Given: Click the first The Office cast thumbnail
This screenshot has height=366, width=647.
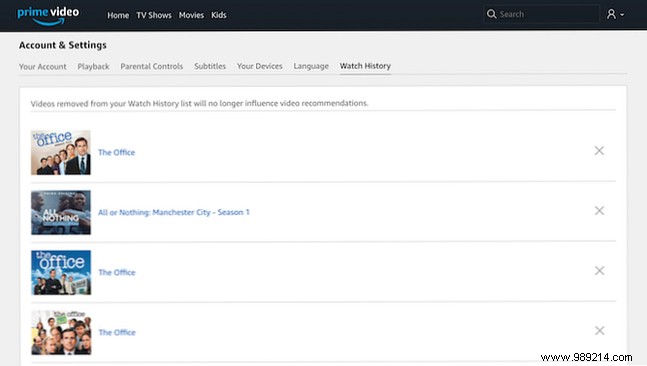Looking at the screenshot, I should (x=61, y=153).
